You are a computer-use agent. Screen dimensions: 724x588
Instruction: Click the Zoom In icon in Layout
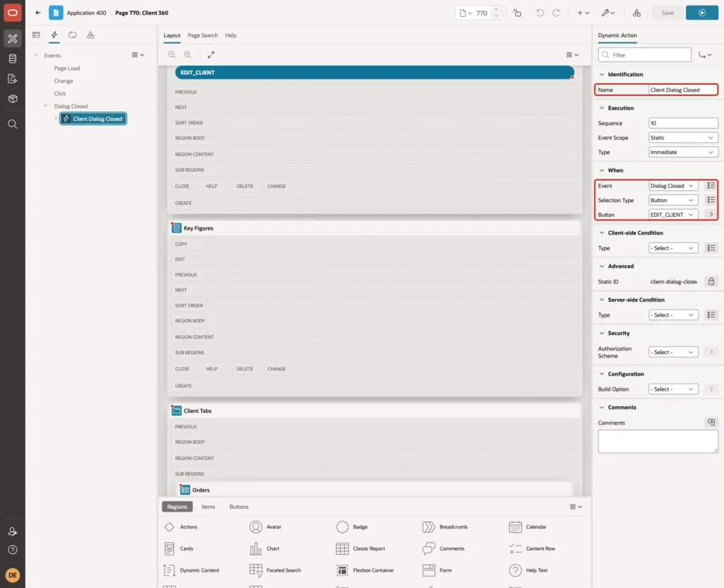[x=188, y=54]
